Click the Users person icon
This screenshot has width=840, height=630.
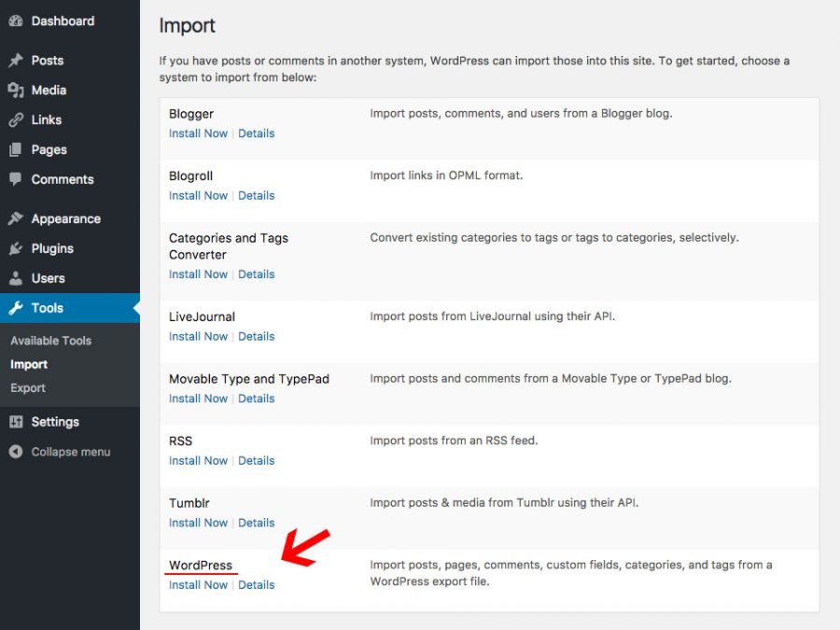[16, 278]
